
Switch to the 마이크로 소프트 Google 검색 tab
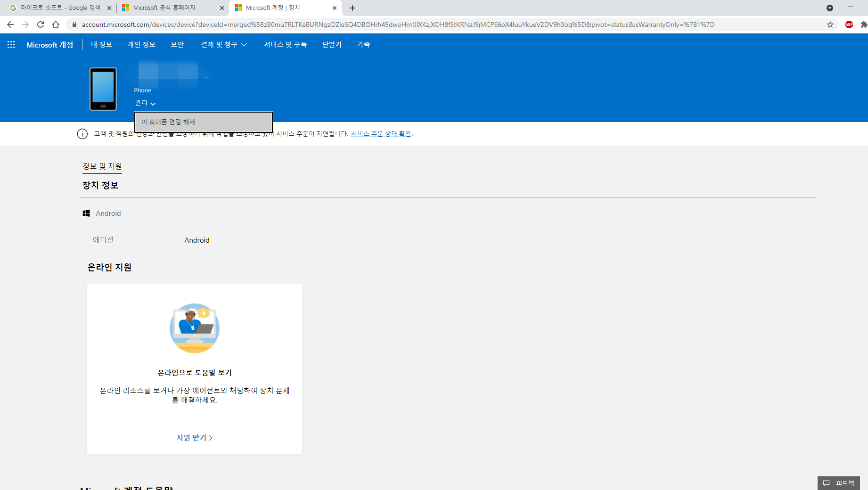pyautogui.click(x=61, y=8)
